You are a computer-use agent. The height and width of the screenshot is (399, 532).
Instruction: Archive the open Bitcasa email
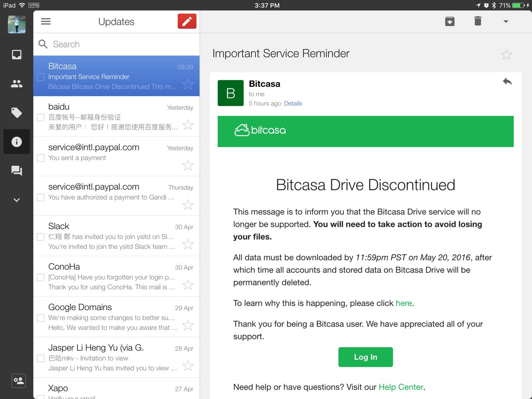(x=450, y=21)
